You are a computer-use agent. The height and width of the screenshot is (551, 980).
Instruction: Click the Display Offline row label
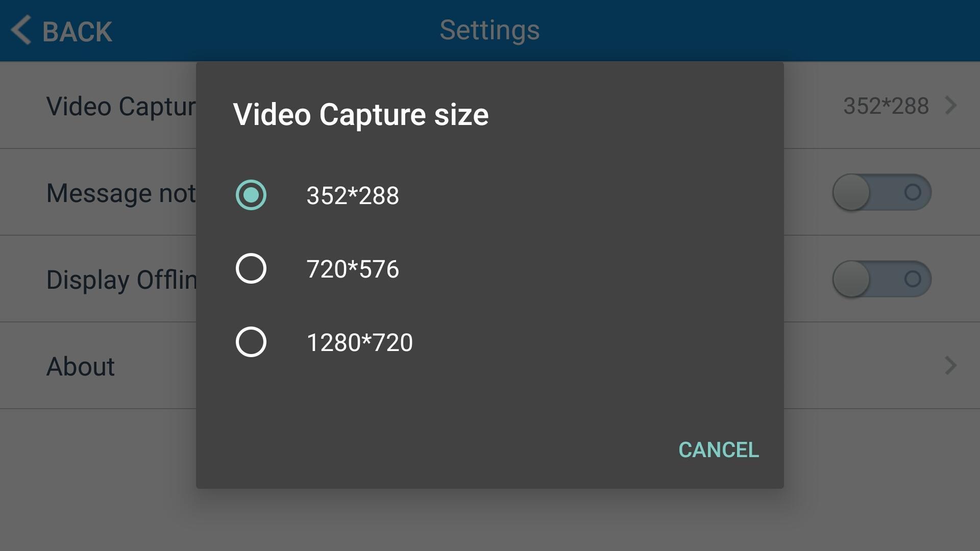pyautogui.click(x=121, y=280)
